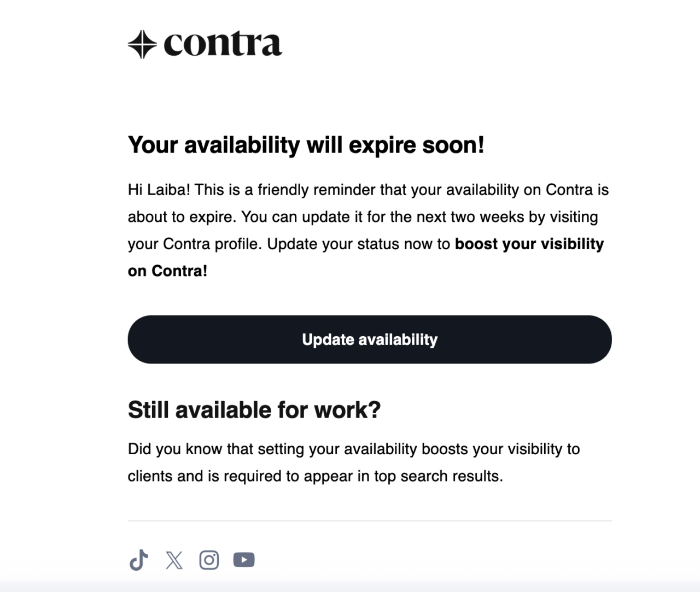700x592 pixels.
Task: Click the bold "boost your visibility" text
Action: pos(529,244)
